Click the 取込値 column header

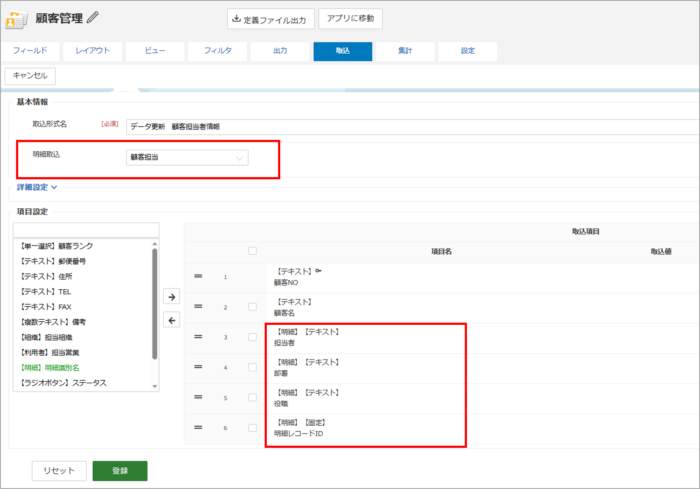click(661, 252)
